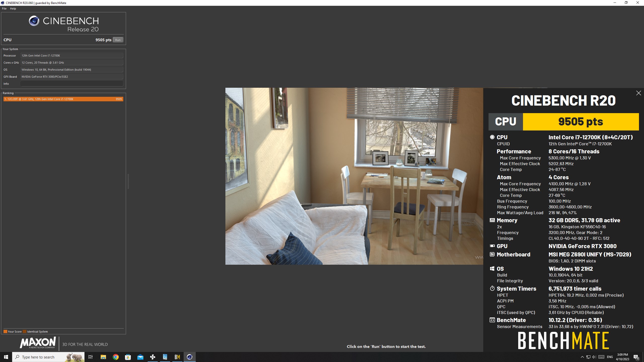Click the System Timers clock icon
This screenshot has width=644, height=362.
pos(492,288)
